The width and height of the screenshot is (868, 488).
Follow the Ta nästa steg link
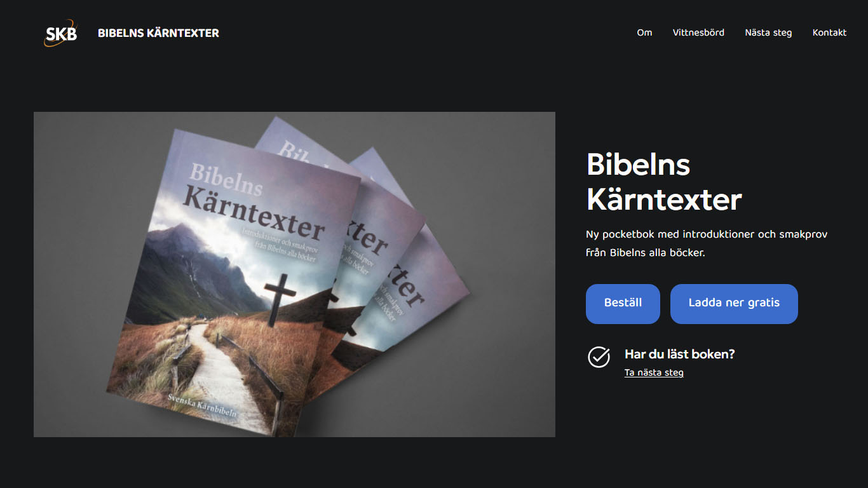654,372
